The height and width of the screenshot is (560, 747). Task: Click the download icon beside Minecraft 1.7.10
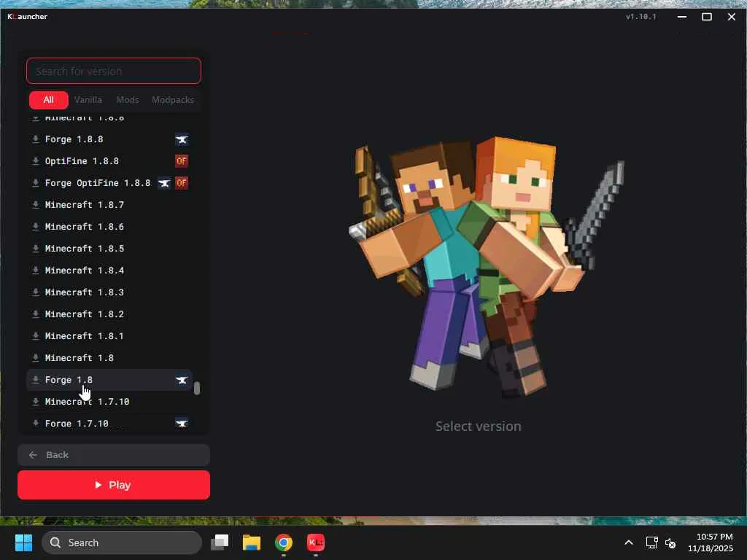tap(35, 402)
